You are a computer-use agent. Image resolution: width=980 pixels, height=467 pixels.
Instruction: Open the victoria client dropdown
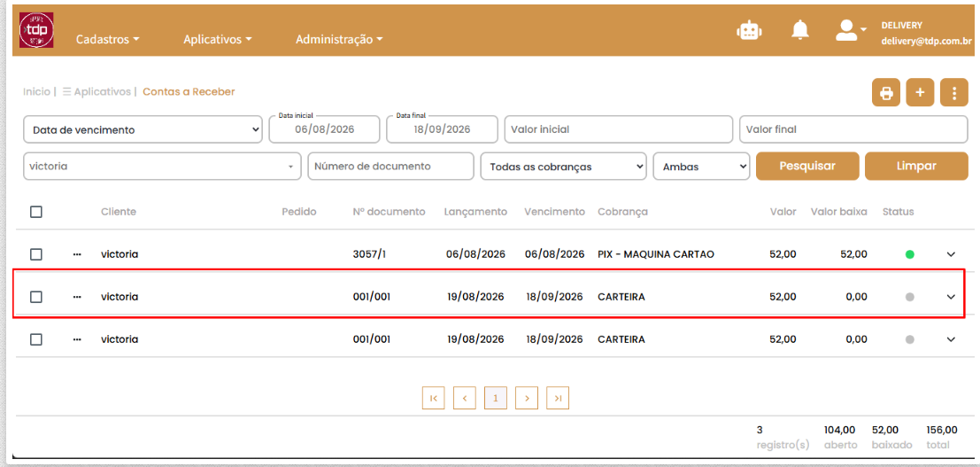tap(162, 167)
